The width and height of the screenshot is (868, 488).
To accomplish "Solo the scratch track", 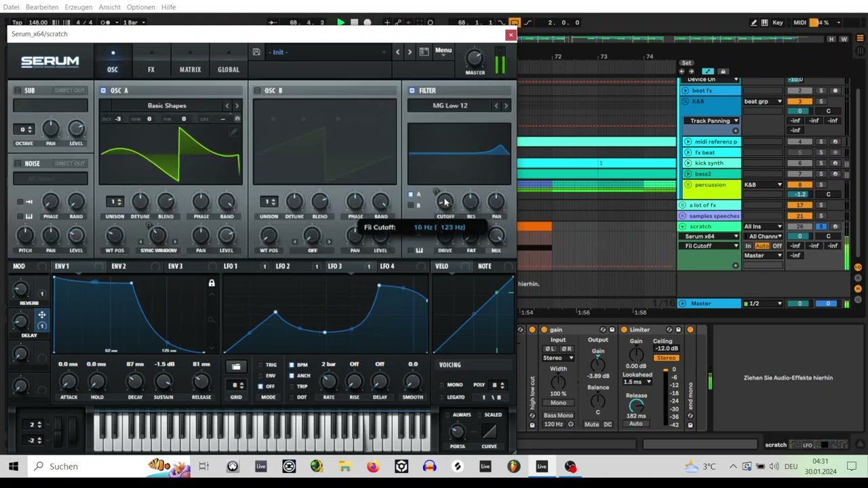I will tap(821, 226).
